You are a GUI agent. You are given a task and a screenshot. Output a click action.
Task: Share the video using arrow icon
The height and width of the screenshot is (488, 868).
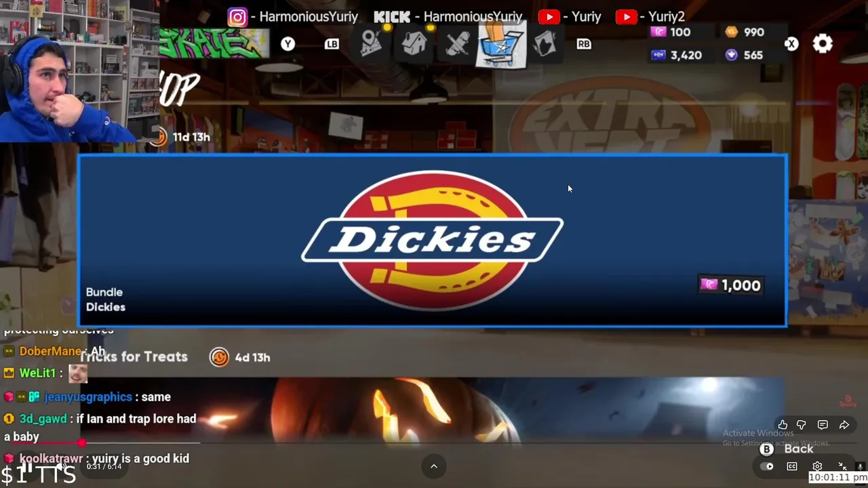tap(844, 425)
